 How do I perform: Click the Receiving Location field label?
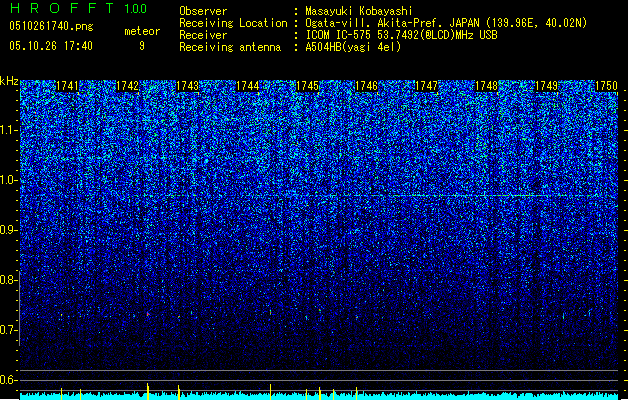pyautogui.click(x=233, y=23)
